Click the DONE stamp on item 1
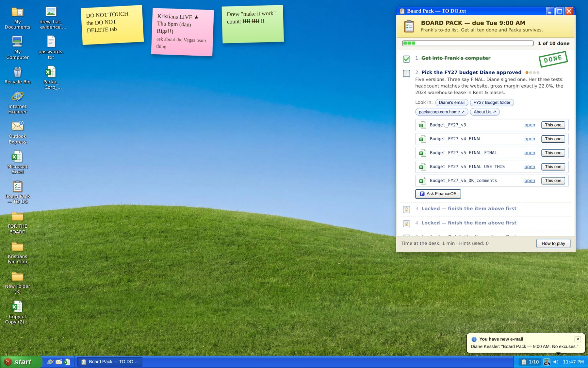 [553, 59]
